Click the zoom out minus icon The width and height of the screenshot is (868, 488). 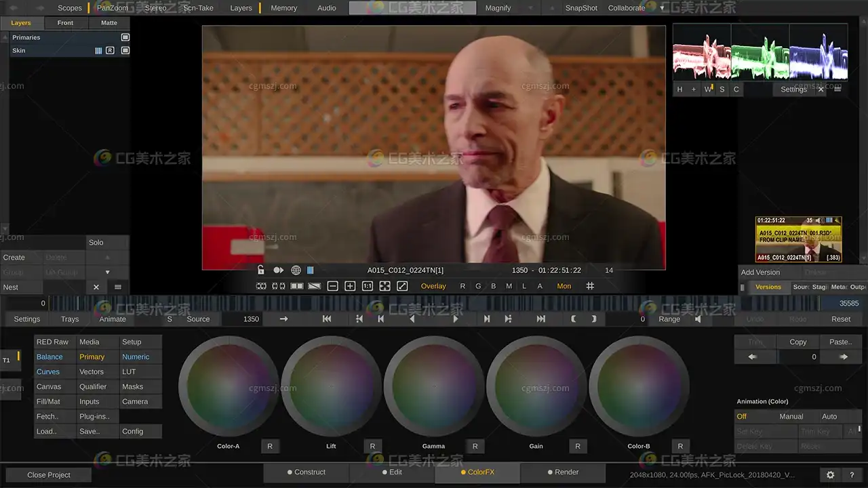coord(332,286)
